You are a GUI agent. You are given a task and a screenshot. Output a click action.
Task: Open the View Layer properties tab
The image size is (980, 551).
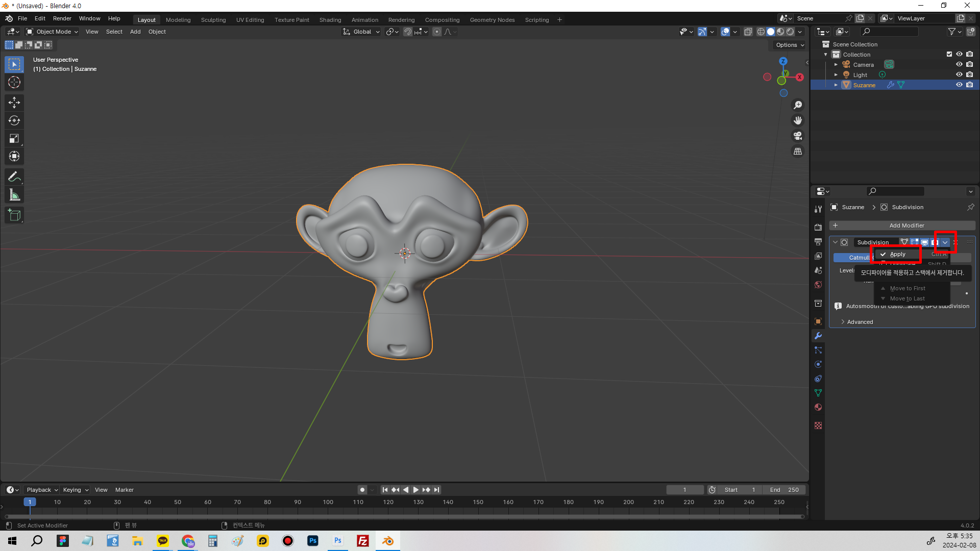click(818, 256)
